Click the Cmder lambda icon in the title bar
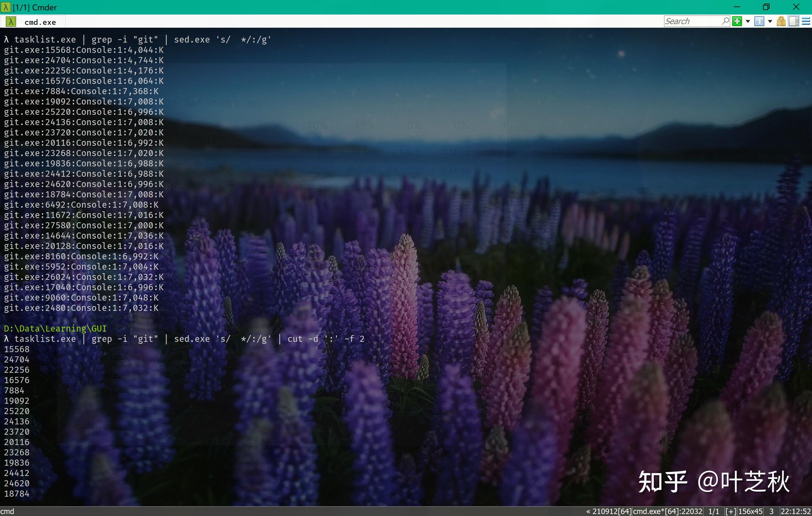This screenshot has height=516, width=812. [5, 7]
